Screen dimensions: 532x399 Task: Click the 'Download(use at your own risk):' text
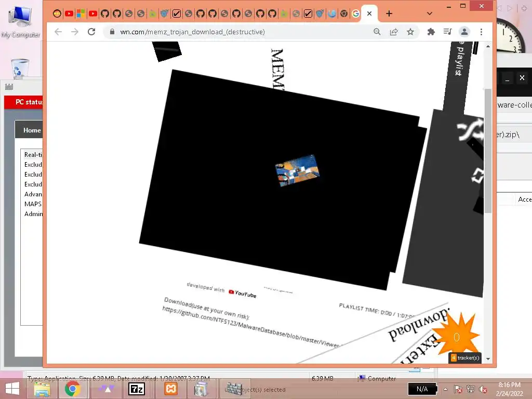206,309
